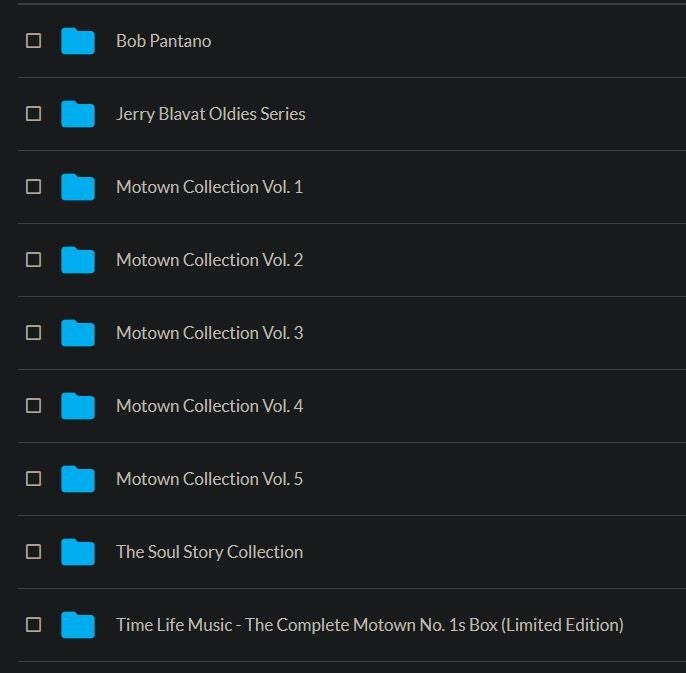Open the Motown Collection Vol. 2 name link
686x673 pixels.
point(209,260)
